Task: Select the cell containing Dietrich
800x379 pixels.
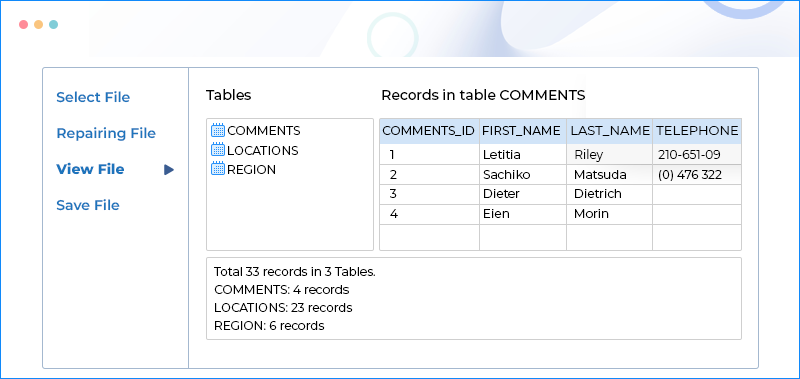Action: point(610,194)
